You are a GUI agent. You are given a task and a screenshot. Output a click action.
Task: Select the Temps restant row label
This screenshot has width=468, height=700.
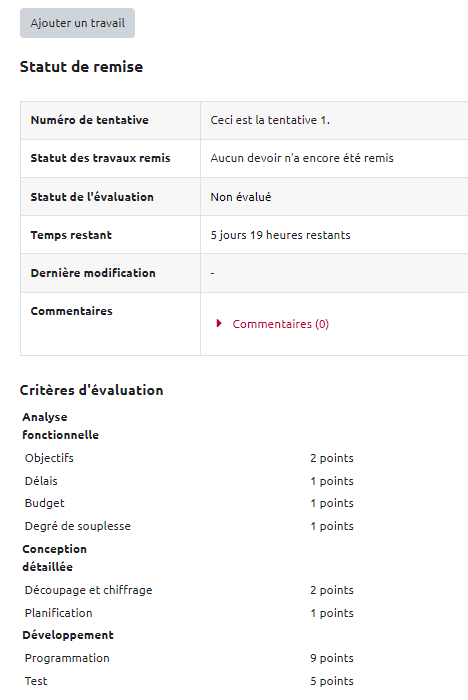pyautogui.click(x=71, y=235)
